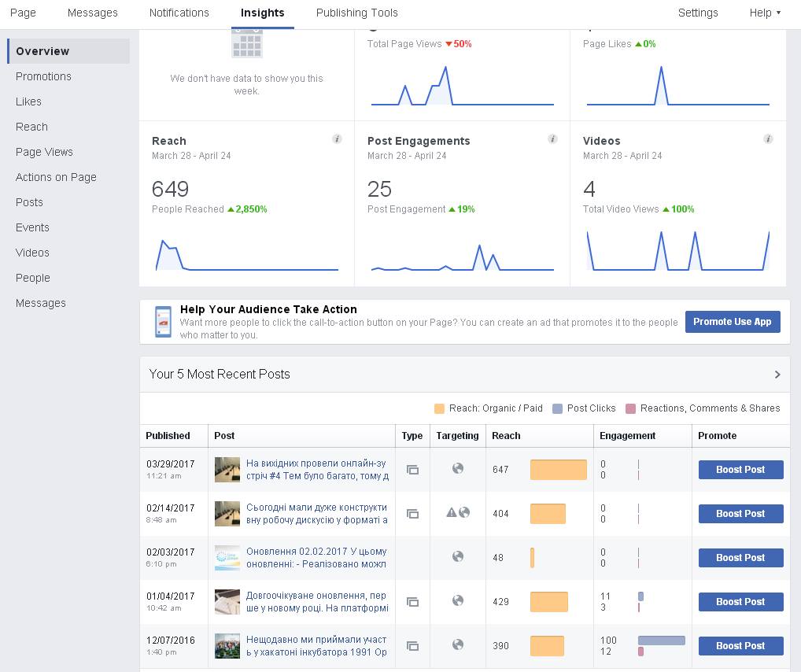The height and width of the screenshot is (672, 801).
Task: Open the Publishing Tools tab
Action: 356,13
